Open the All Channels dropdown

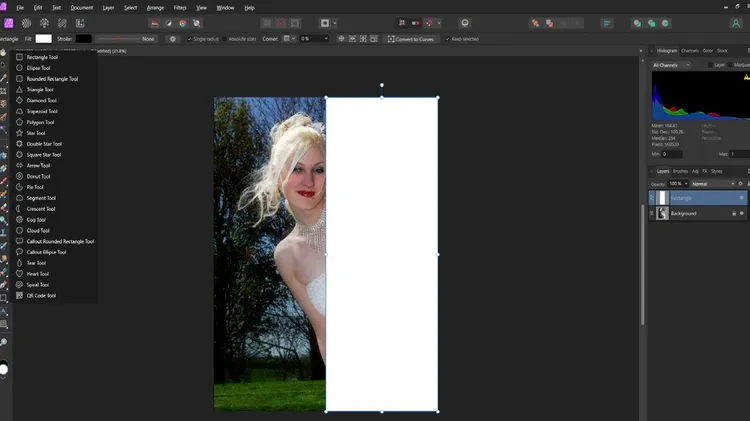(x=671, y=65)
